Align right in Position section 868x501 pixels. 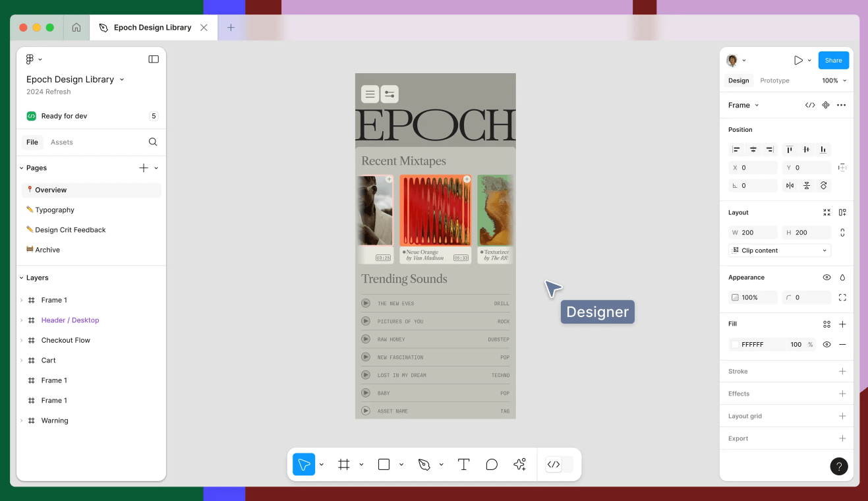[770, 150]
